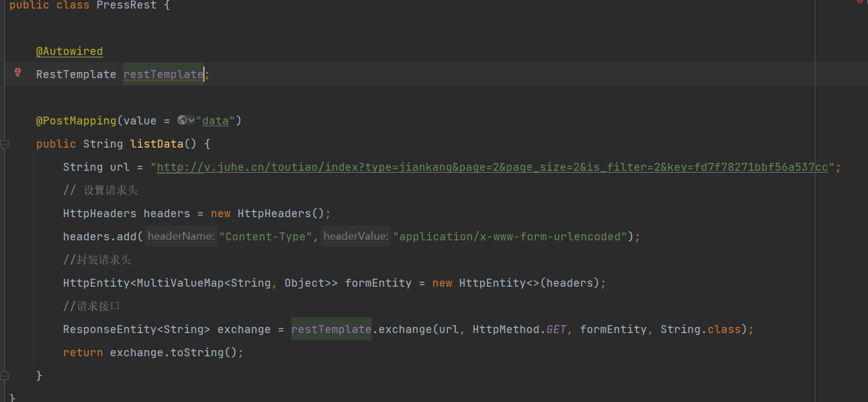Click the red error lightbulb in the gutter
Screen dimensions: 868x402
coord(18,71)
